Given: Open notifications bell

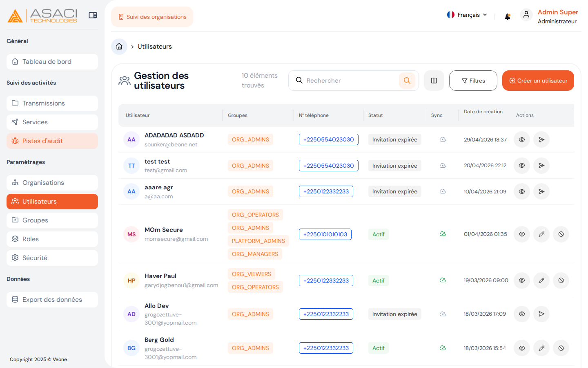Looking at the screenshot, I should 508,17.
